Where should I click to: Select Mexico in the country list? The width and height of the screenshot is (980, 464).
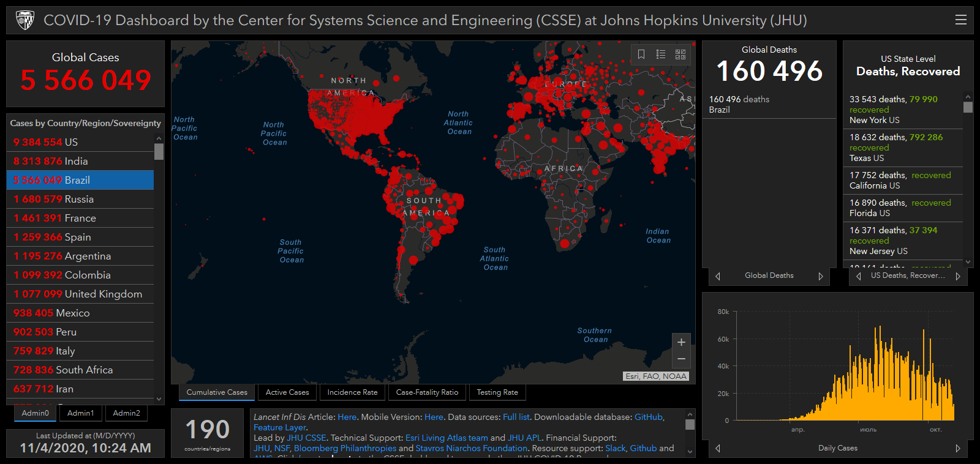coord(80,313)
